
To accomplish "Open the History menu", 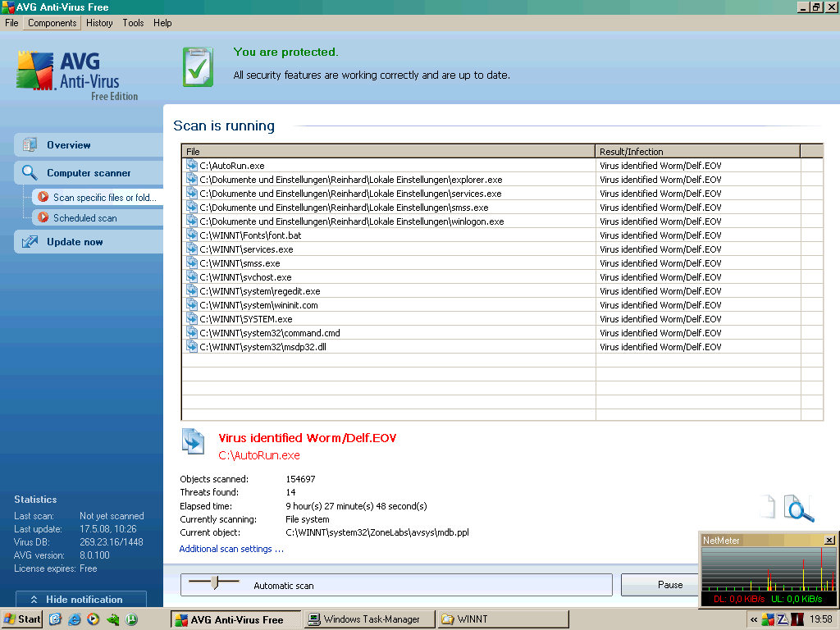I will (x=99, y=23).
